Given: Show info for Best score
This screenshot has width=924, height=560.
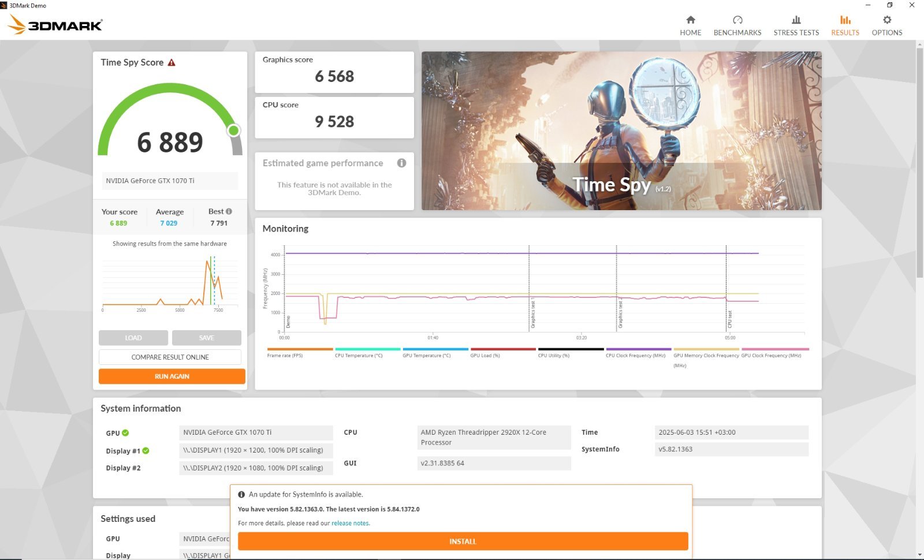Looking at the screenshot, I should (229, 211).
